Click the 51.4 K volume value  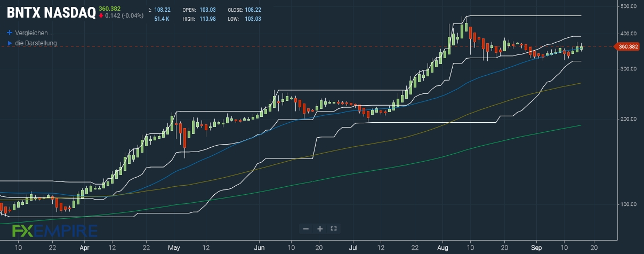(x=162, y=19)
